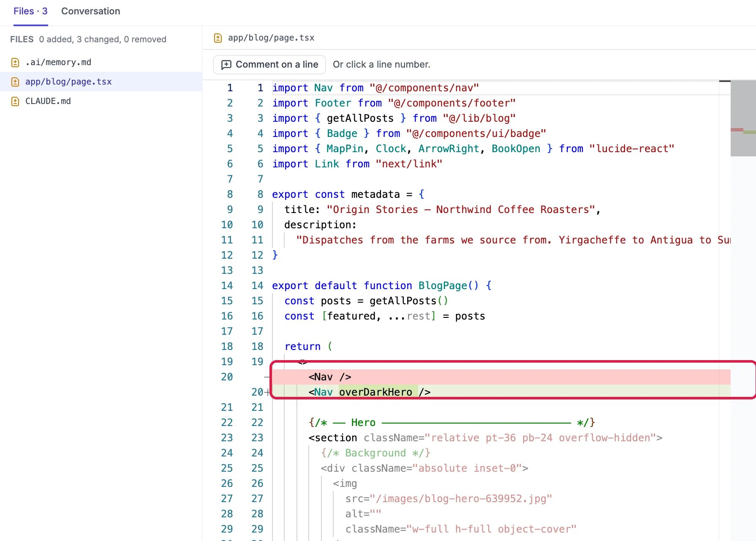Click the removed line '<Nav />'
Image resolution: width=756 pixels, height=541 pixels.
329,377
